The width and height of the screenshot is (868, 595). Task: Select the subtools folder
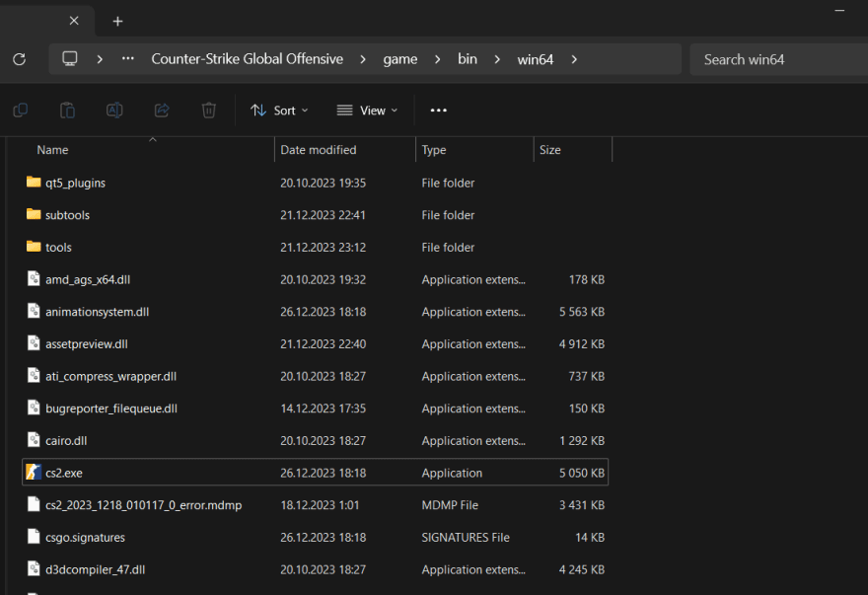click(315, 215)
